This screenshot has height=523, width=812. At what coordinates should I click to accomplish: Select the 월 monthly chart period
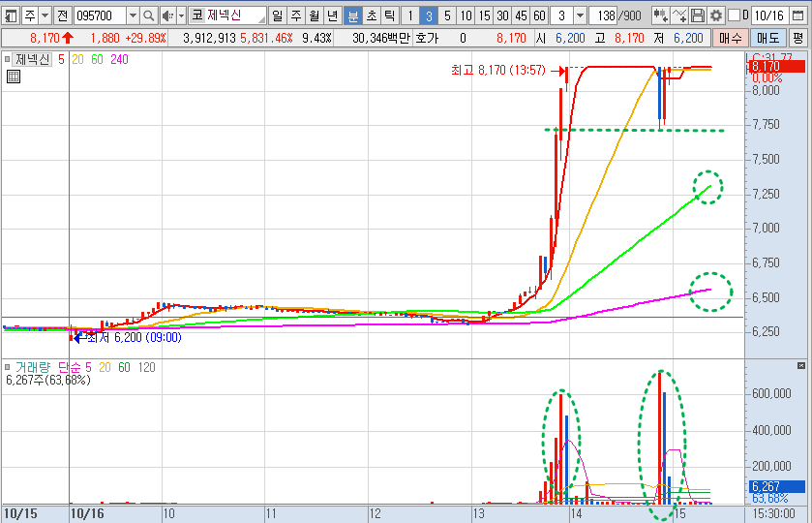pyautogui.click(x=315, y=15)
